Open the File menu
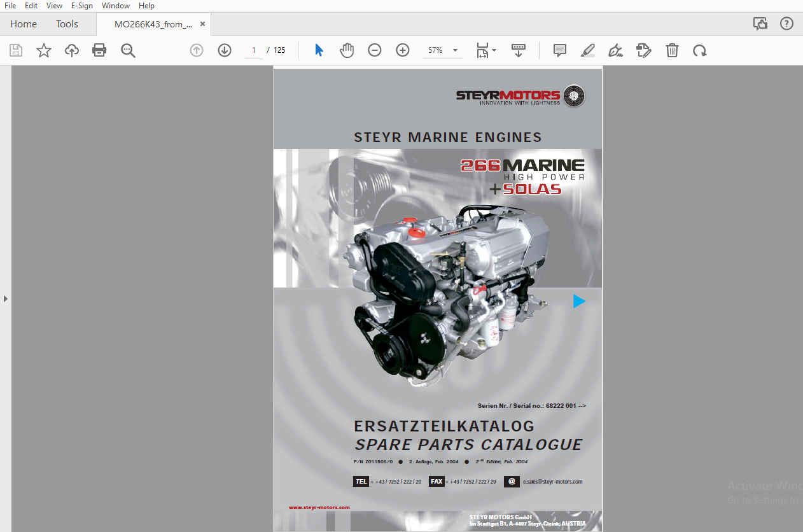The width and height of the screenshot is (803, 532). (10, 6)
